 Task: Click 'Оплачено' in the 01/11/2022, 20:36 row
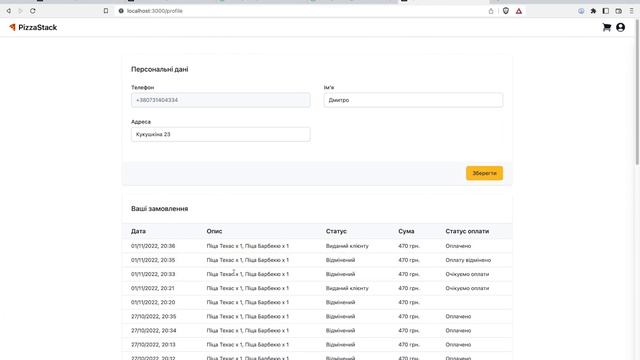(458, 246)
